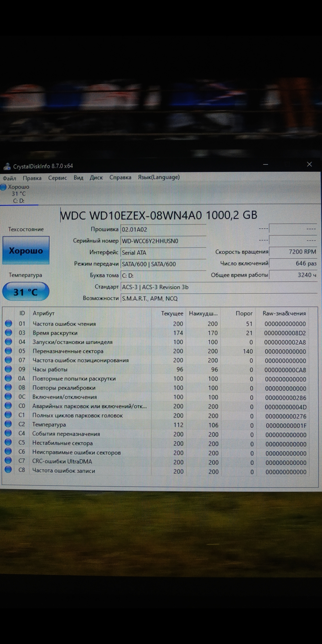Screen dimensions: 322x644
Task: Click the Наихудш... column header
Action: (x=203, y=313)
